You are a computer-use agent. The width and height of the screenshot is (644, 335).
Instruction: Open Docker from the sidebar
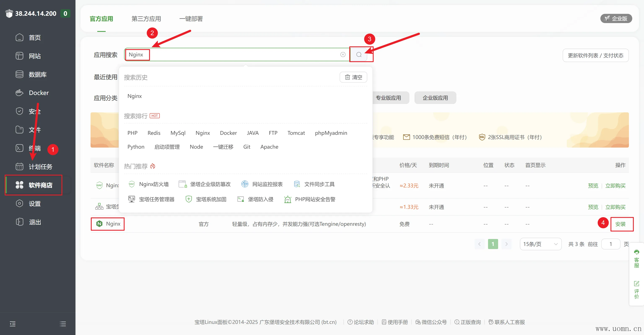(x=39, y=93)
